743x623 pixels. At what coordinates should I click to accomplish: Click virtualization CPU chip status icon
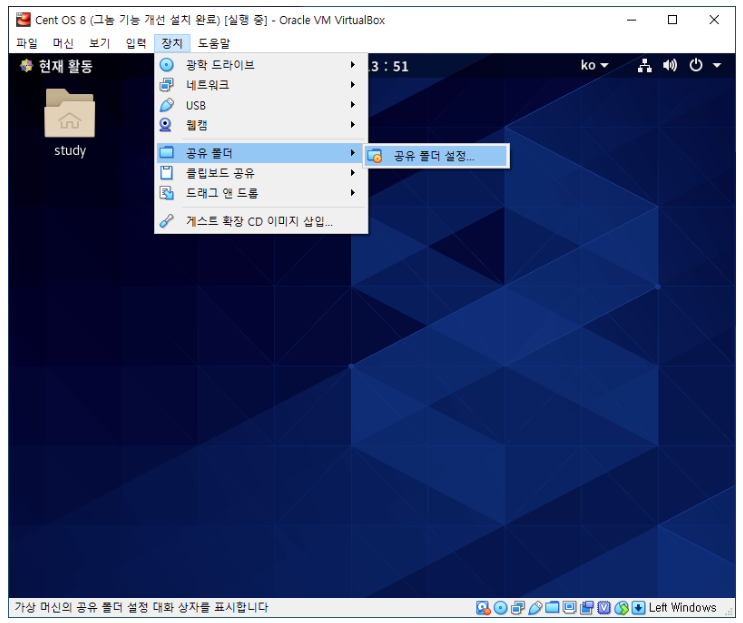[x=604, y=608]
